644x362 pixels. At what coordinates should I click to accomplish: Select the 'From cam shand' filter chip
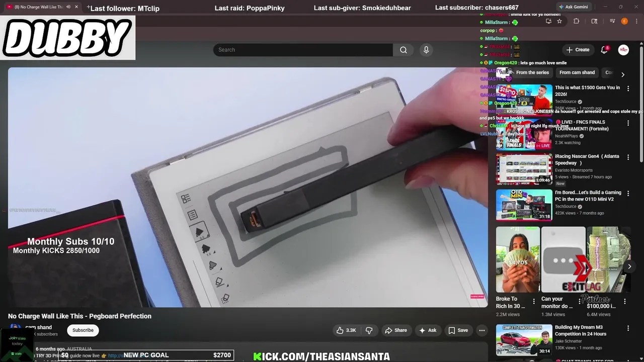click(x=577, y=72)
